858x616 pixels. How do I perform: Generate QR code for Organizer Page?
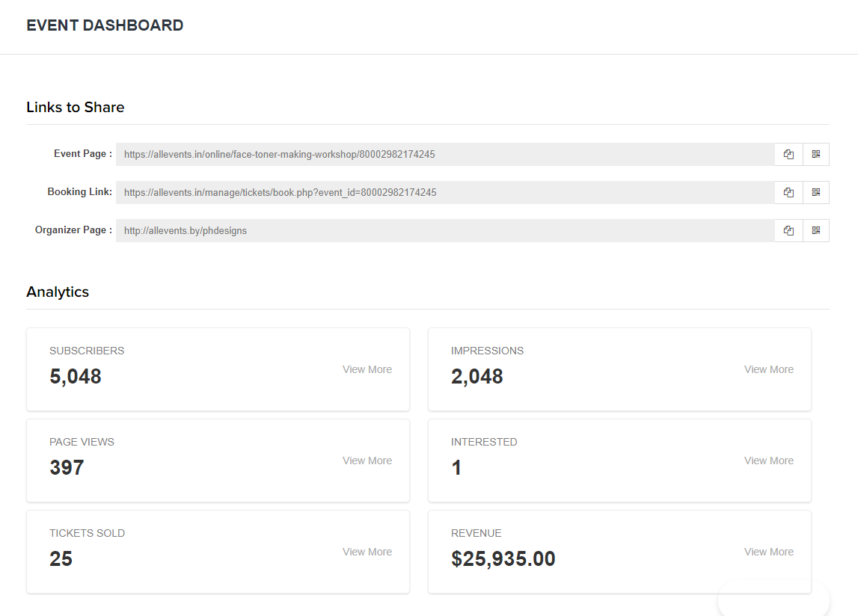click(x=816, y=230)
